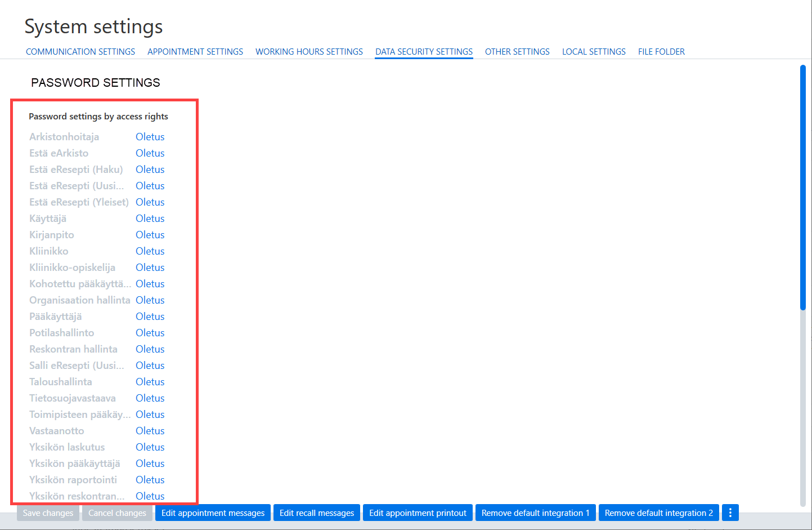This screenshot has height=530, width=812.
Task: Select the Pääkäyttäjä access right label
Action: (56, 317)
